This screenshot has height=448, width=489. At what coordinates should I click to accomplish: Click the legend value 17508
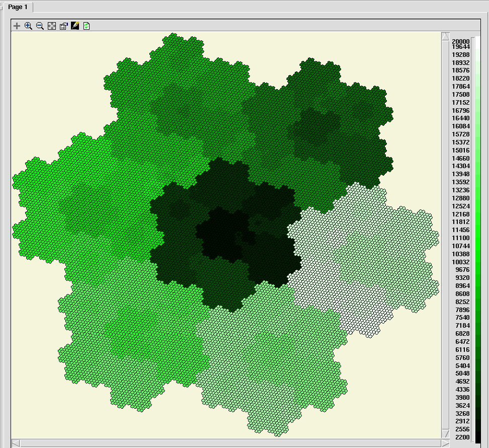[x=461, y=94]
